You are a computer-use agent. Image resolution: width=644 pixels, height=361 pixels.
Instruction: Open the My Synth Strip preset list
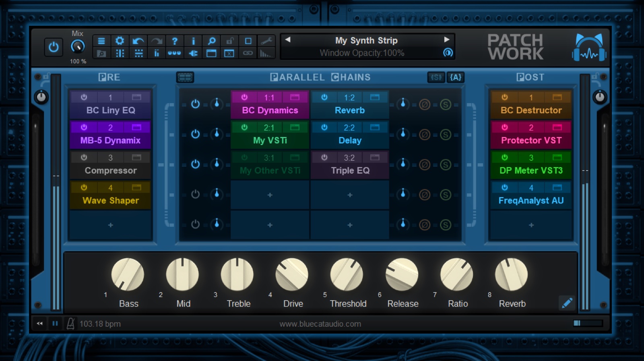(366, 41)
